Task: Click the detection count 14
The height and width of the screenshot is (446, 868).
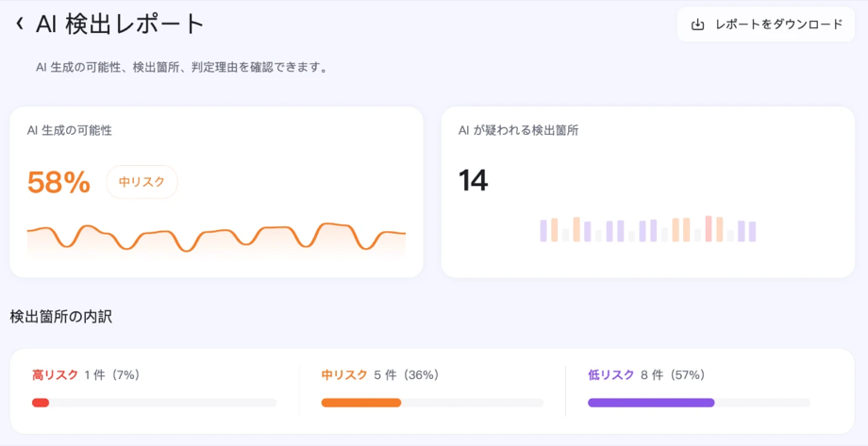Action: click(473, 180)
